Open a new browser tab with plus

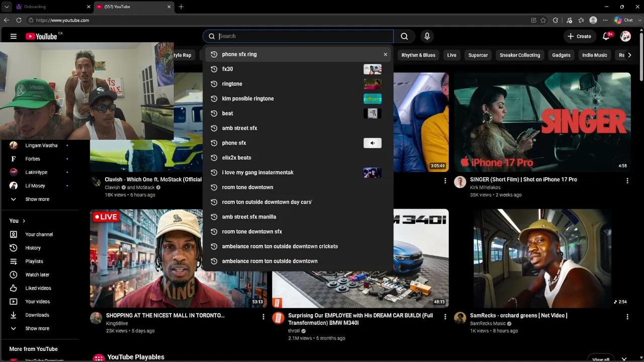[x=181, y=7]
